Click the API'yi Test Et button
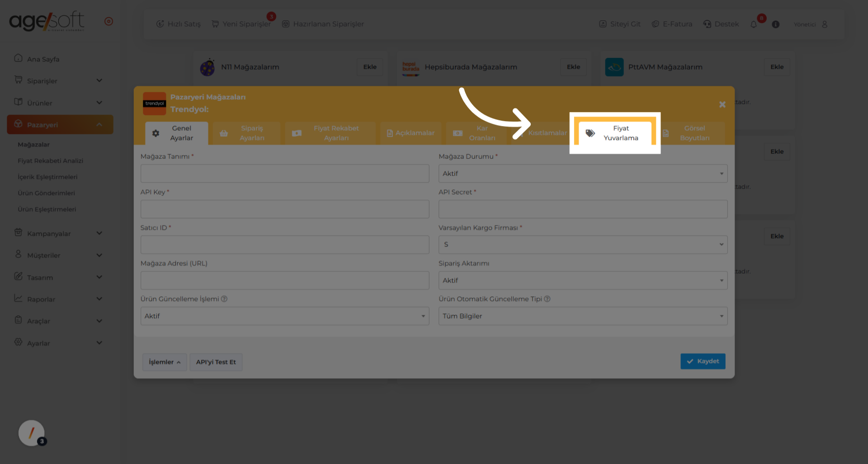The image size is (868, 464). 216,362
